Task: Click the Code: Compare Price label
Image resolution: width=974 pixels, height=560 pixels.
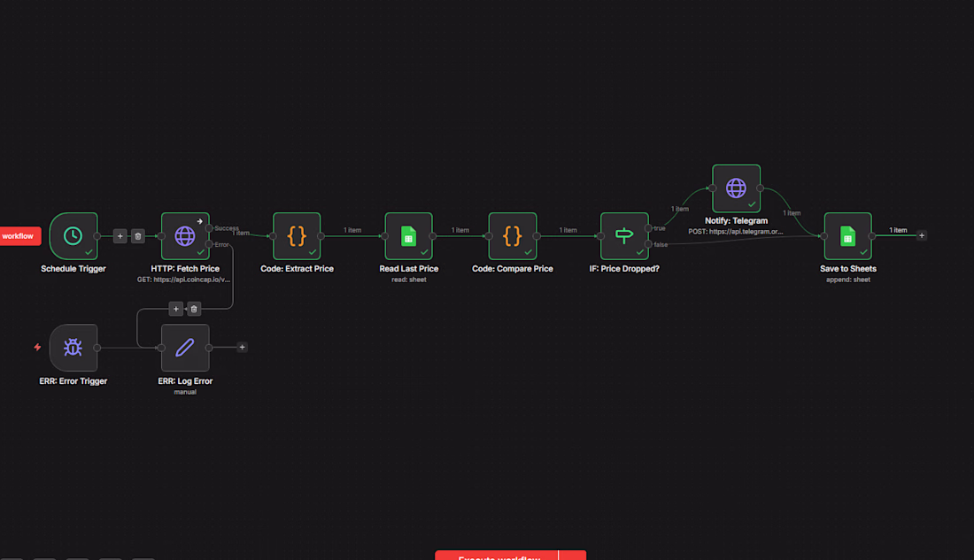Action: pyautogui.click(x=513, y=269)
